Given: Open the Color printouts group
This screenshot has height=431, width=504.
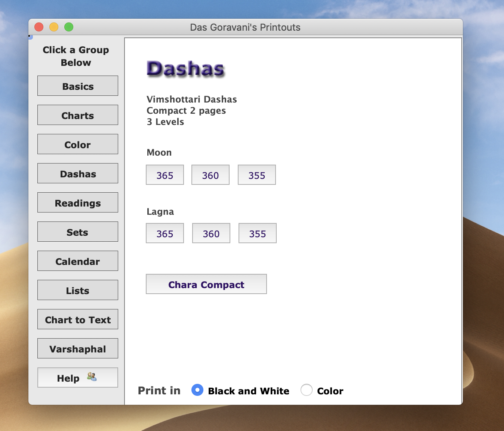Looking at the screenshot, I should [78, 144].
